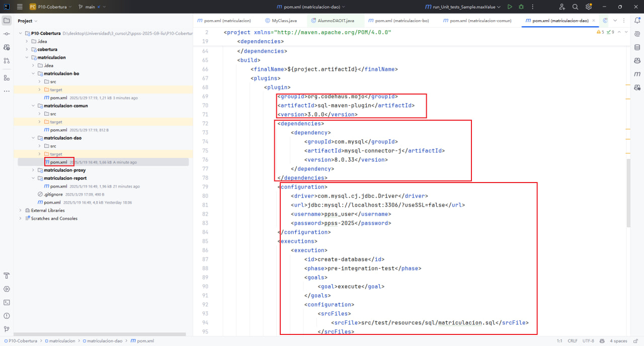Open the Project tool window icon
The width and height of the screenshot is (644, 346).
coord(7,21)
